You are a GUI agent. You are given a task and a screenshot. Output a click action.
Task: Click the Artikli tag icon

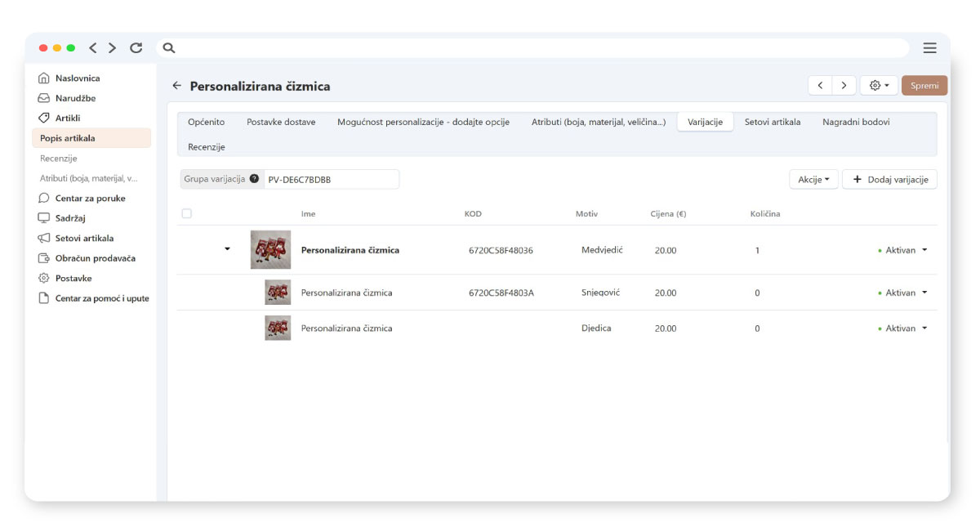pos(44,118)
